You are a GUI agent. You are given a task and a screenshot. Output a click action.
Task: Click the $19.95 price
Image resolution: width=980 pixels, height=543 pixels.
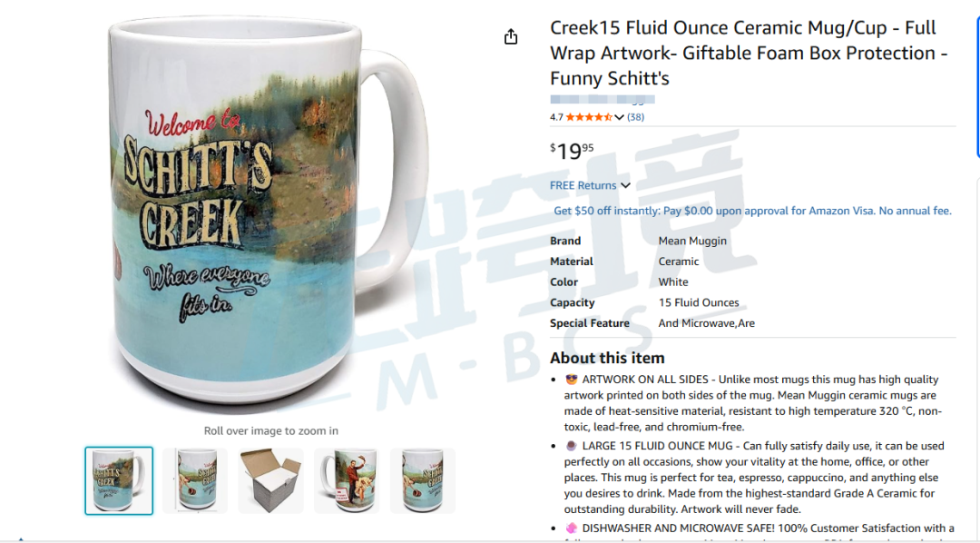(572, 151)
